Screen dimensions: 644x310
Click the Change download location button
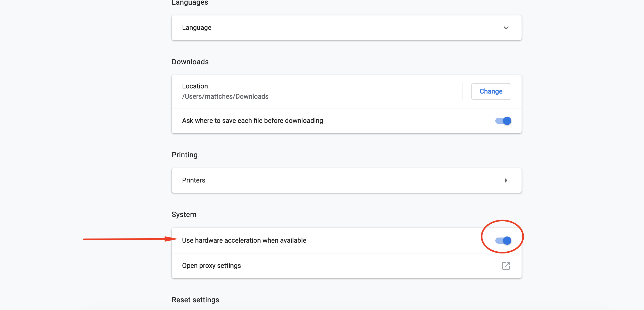pyautogui.click(x=491, y=91)
